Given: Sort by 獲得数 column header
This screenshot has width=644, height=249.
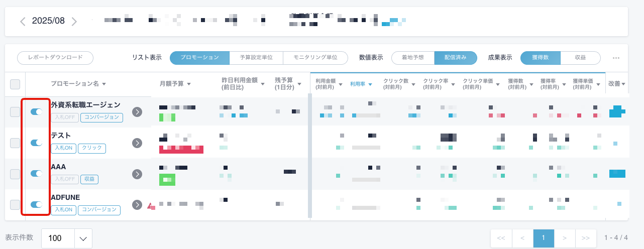Looking at the screenshot, I should [520, 84].
